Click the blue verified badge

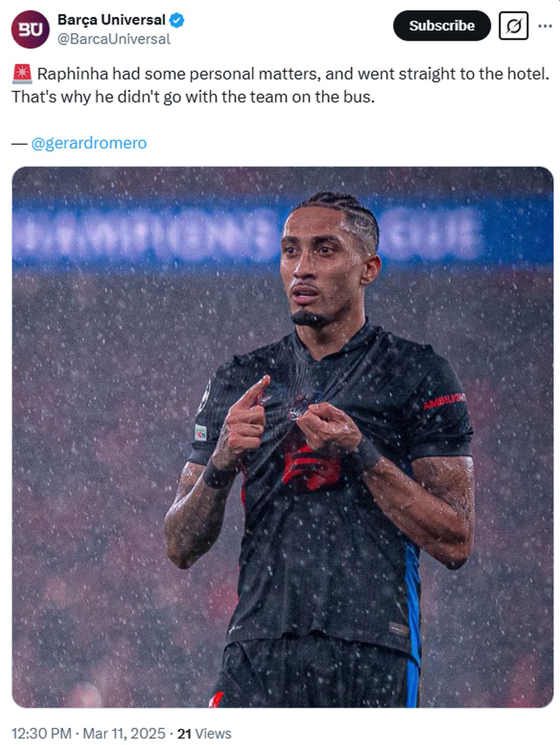click(177, 20)
